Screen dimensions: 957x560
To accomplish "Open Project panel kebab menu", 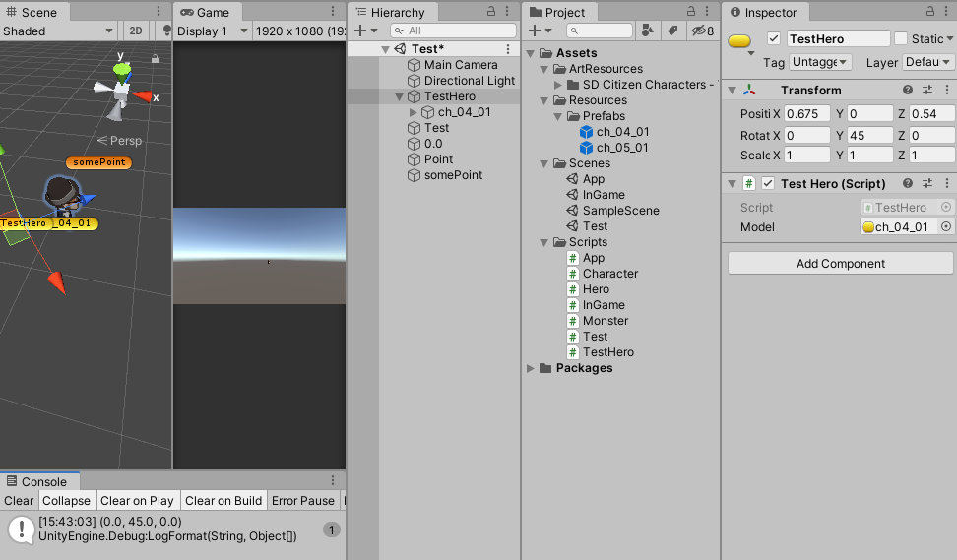I will [707, 11].
